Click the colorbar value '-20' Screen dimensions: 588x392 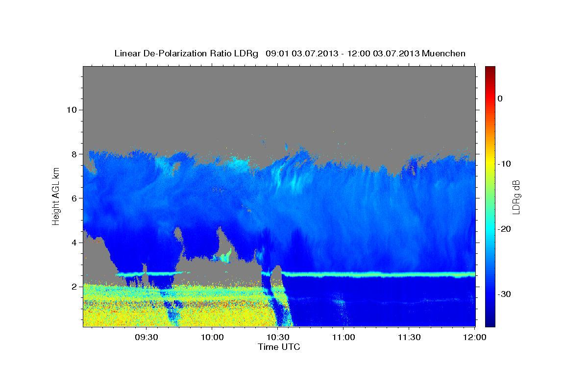pos(504,229)
